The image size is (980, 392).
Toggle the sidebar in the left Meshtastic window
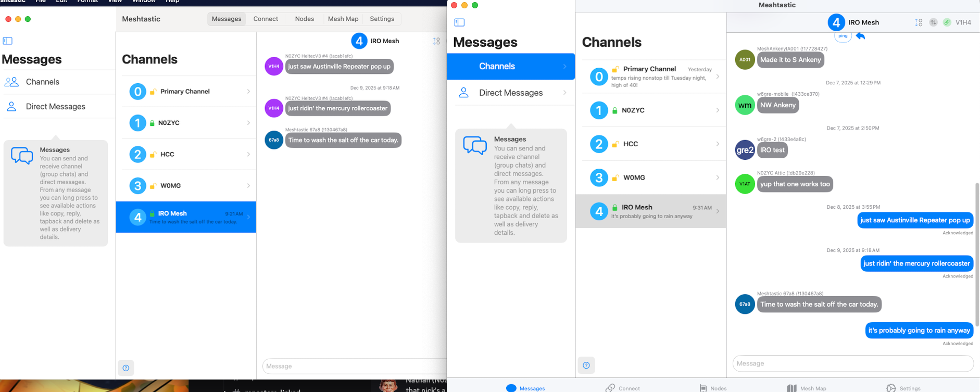pos(8,41)
